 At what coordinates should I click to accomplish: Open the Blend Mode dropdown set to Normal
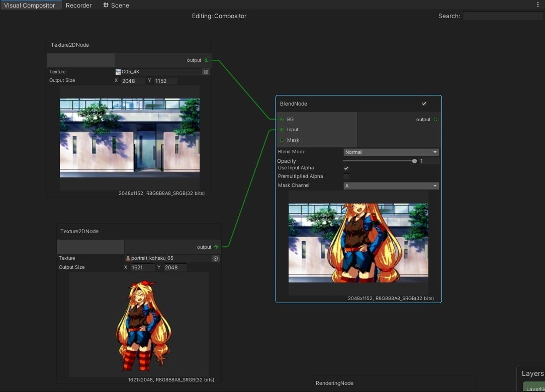tap(391, 152)
